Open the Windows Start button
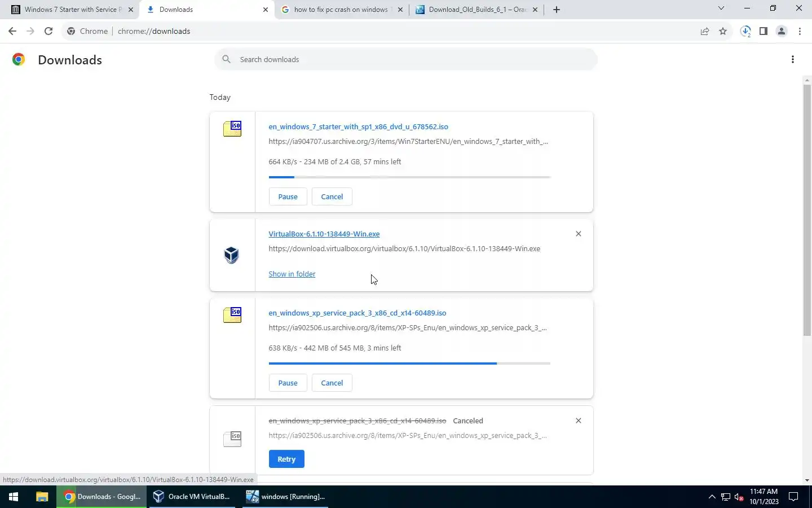Screen dimensions: 812x508 pyautogui.click(x=14, y=497)
